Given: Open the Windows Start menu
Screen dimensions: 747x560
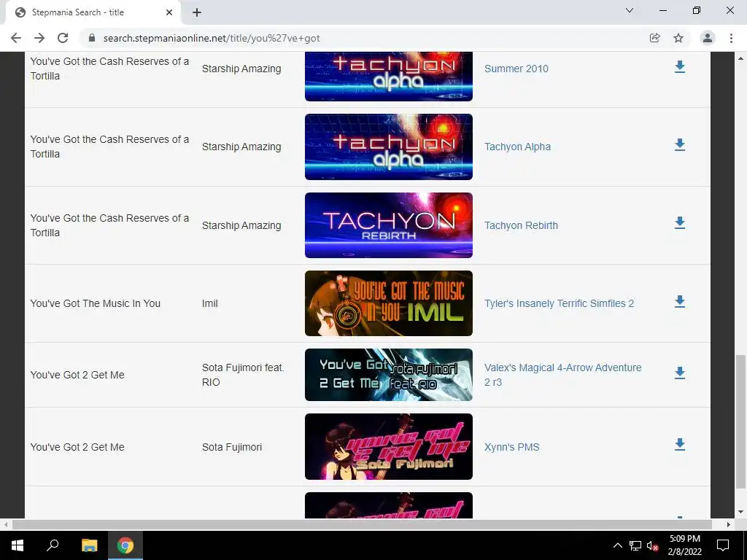Looking at the screenshot, I should (18, 545).
